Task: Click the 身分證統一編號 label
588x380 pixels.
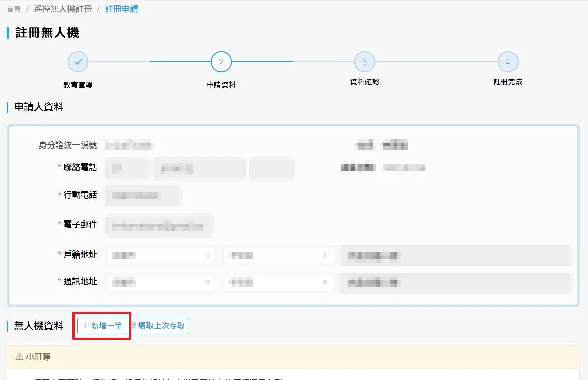Action: click(x=67, y=145)
